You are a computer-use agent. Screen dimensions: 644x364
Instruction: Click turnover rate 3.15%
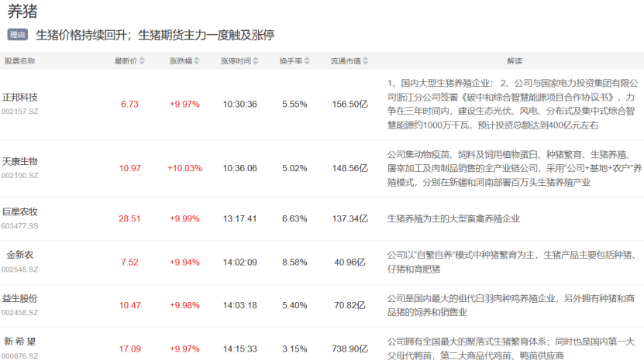pos(294,349)
